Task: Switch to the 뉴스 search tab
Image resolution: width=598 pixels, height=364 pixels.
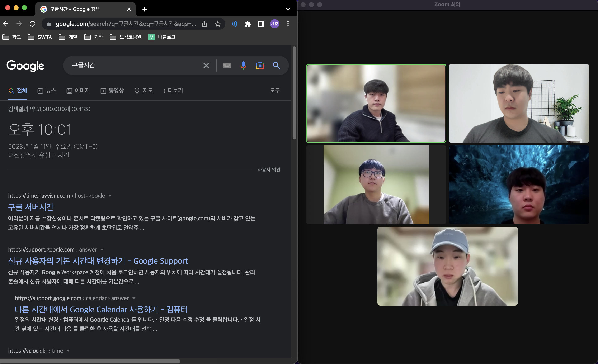Action: point(47,91)
